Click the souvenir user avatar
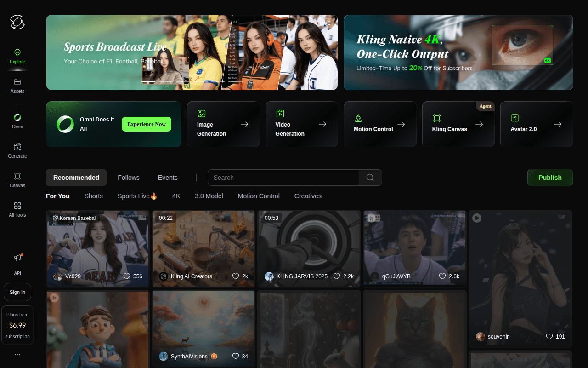This screenshot has width=588, height=368. (x=481, y=337)
